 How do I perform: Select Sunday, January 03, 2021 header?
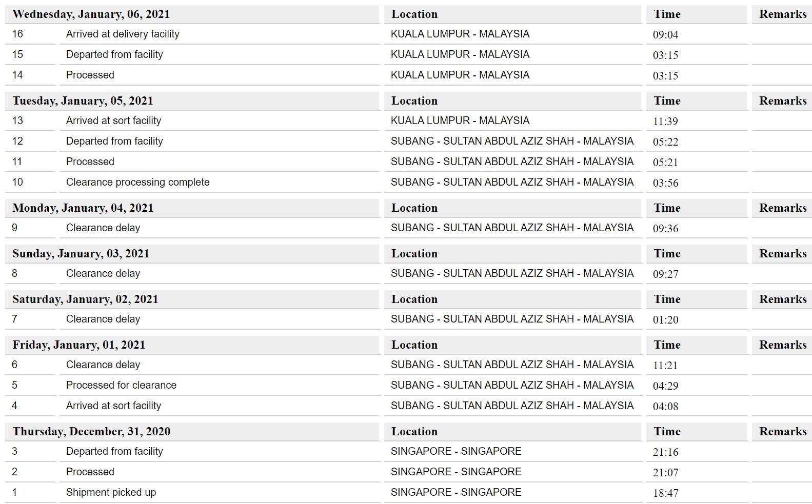(x=81, y=254)
